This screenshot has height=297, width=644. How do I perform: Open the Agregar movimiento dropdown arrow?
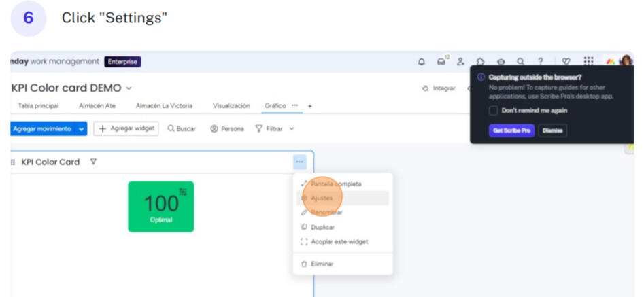point(82,129)
